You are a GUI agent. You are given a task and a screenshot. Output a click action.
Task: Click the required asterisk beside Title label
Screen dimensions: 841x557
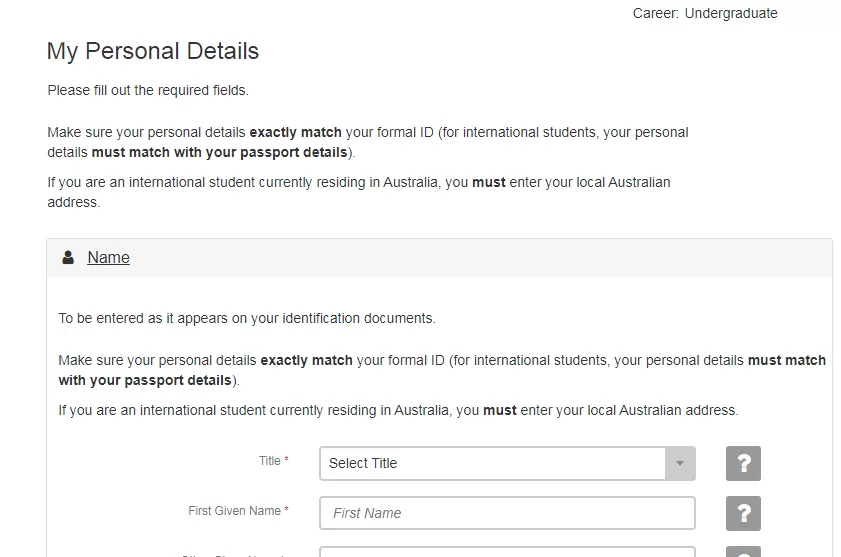(x=286, y=459)
